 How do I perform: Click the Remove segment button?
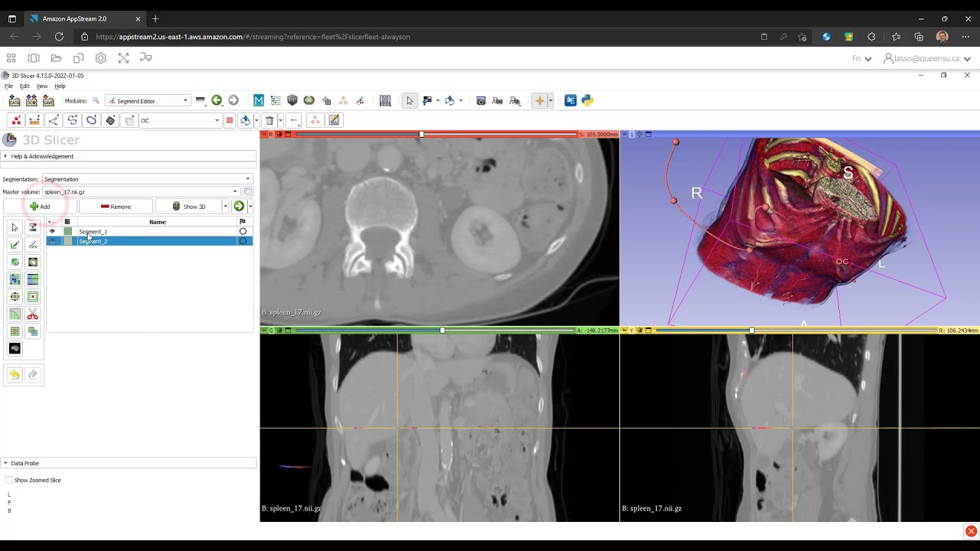(x=116, y=207)
